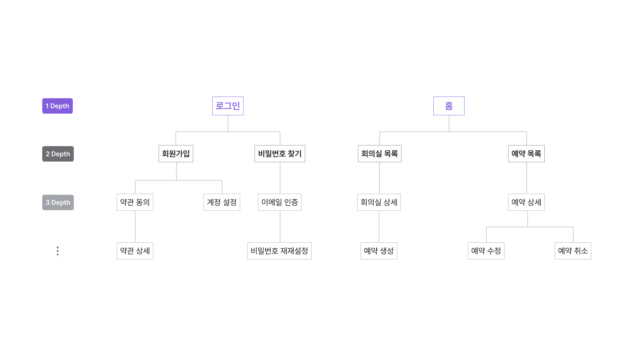The width and height of the screenshot is (644, 362).
Task: Select the 회의실 목록 node
Action: tap(379, 154)
